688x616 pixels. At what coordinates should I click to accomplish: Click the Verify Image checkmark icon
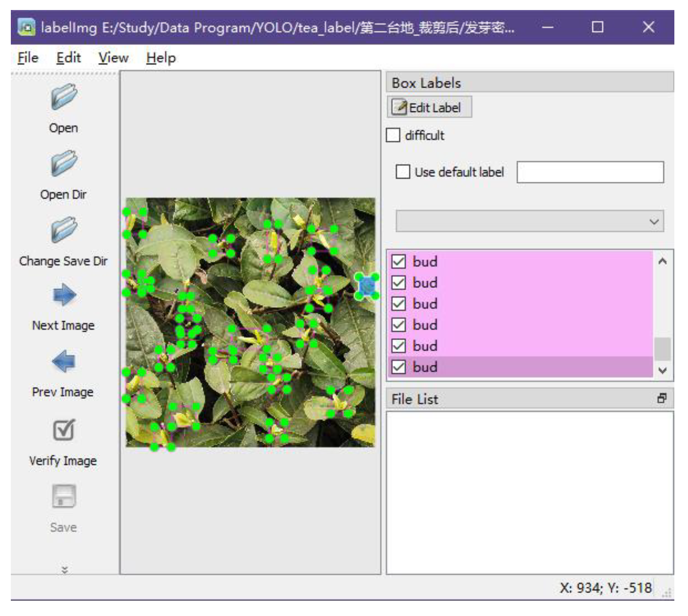click(63, 430)
